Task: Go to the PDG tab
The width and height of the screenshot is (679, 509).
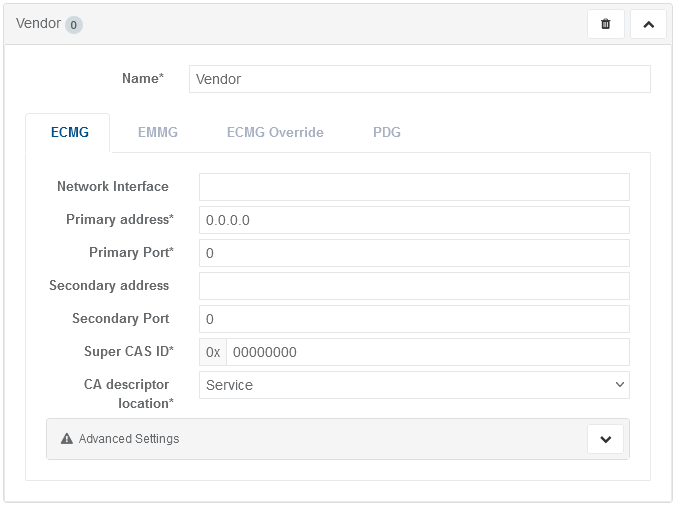Action: pyautogui.click(x=387, y=132)
